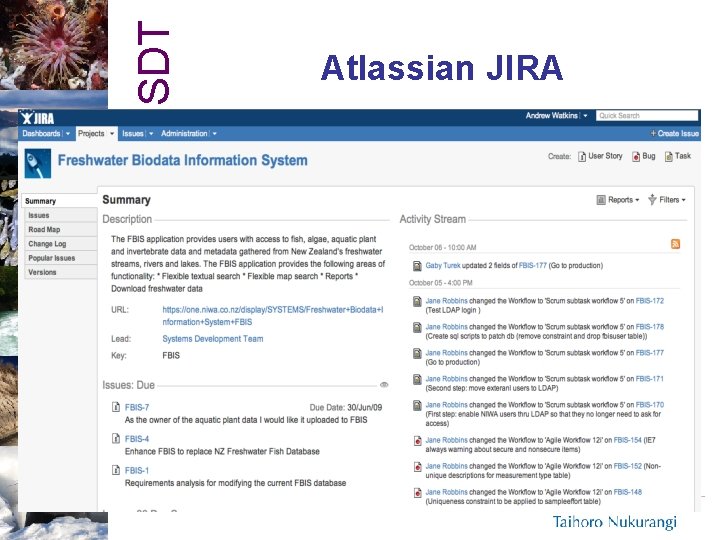Open the Versions tab

60,272
